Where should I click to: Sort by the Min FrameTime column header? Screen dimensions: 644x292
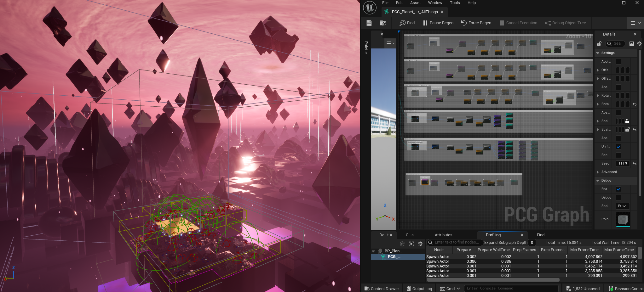point(584,250)
